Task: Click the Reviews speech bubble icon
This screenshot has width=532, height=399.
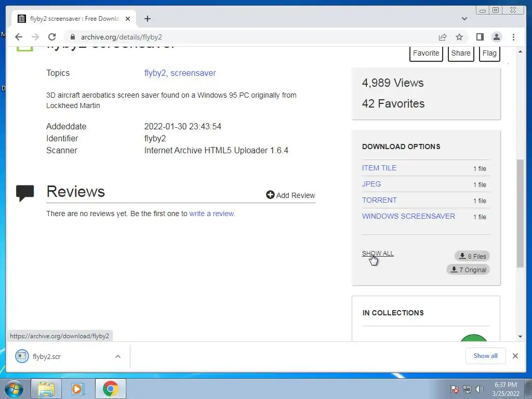Action: 25,193
